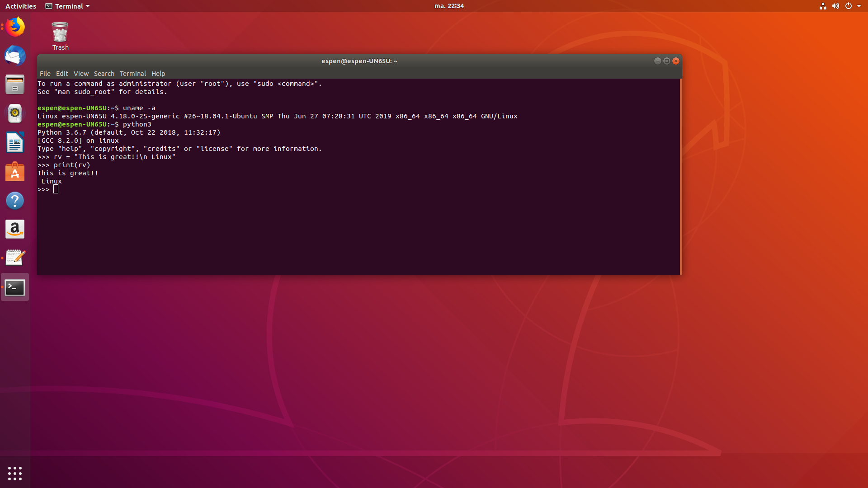Open the Amazon launcher

15,229
